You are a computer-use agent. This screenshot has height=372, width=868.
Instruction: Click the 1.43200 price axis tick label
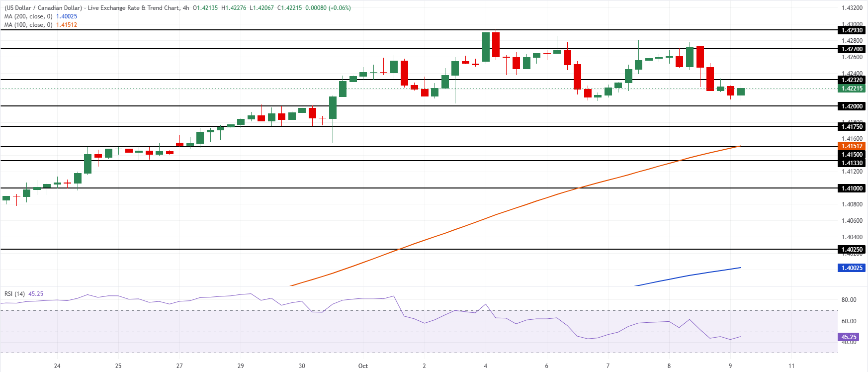pyautogui.click(x=852, y=8)
